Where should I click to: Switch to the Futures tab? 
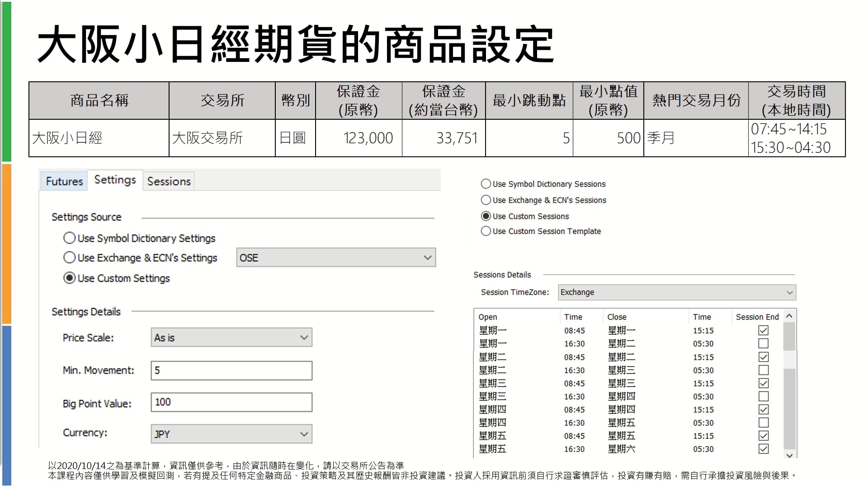(x=64, y=181)
